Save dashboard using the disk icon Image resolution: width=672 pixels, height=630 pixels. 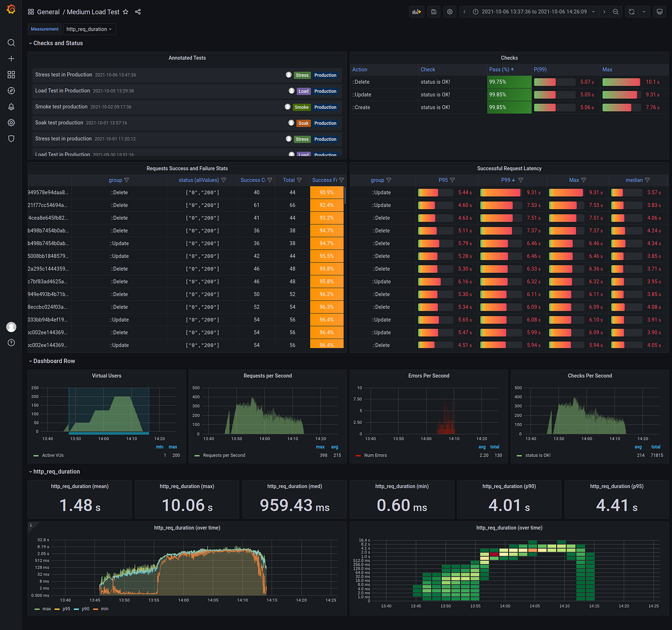433,12
